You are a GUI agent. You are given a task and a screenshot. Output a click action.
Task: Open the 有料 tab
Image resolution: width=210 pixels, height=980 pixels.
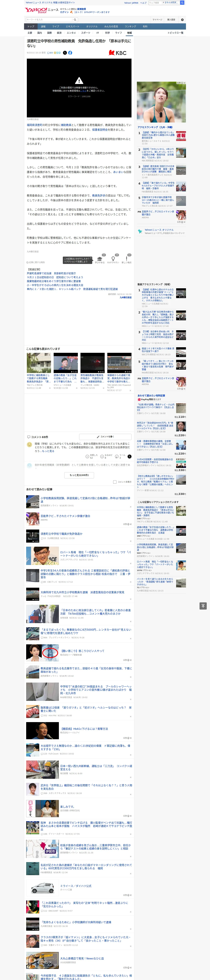[x=145, y=27]
